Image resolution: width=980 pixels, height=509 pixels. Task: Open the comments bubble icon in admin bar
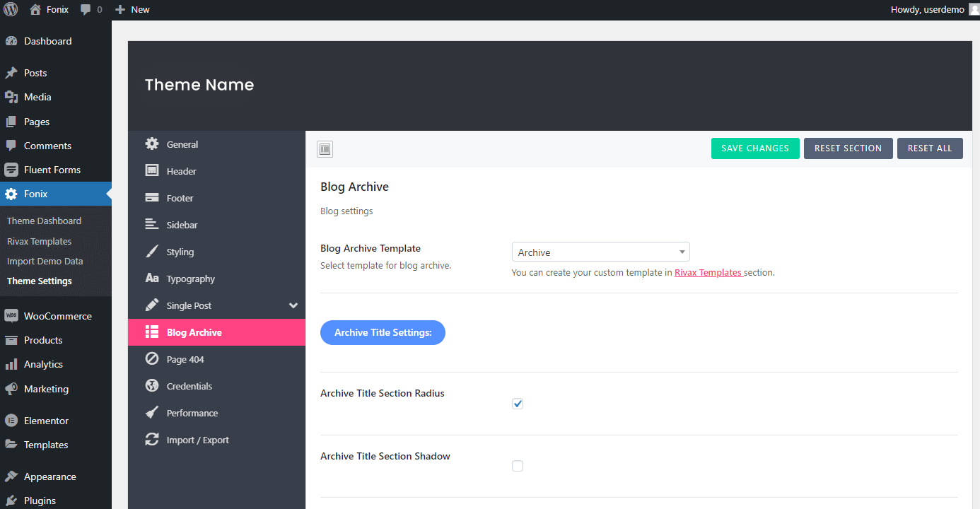point(86,10)
